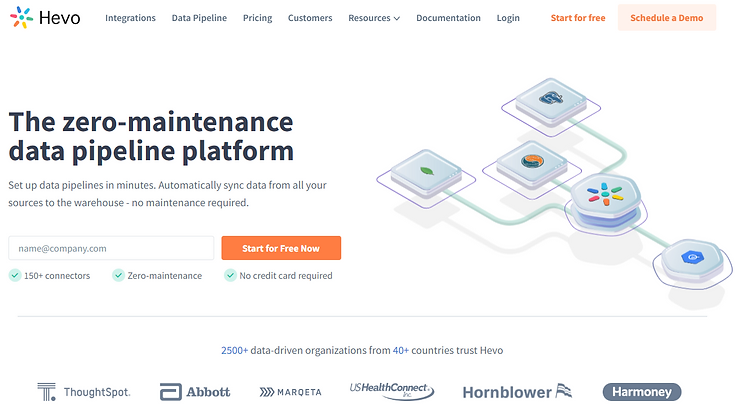Click check icon beside No credit card required
The image size is (740, 410).
[x=230, y=275]
